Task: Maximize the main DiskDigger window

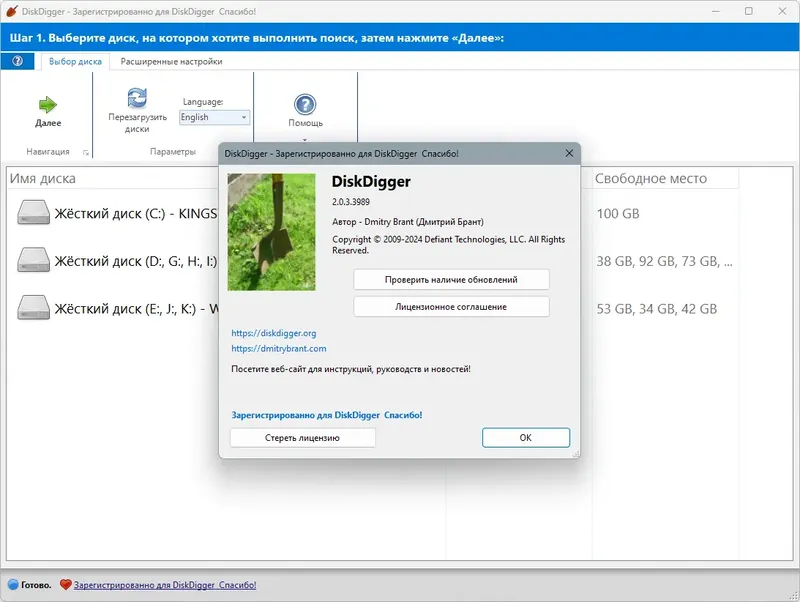Action: tap(748, 11)
